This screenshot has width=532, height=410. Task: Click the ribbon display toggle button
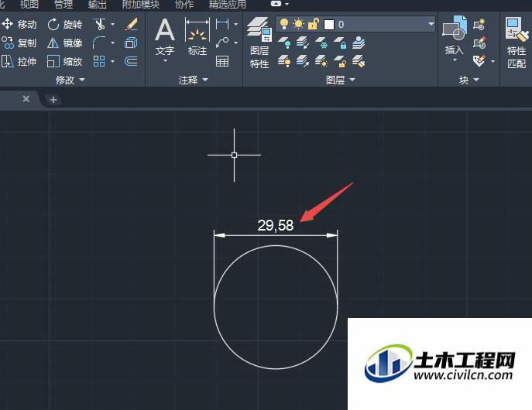[276, 4]
